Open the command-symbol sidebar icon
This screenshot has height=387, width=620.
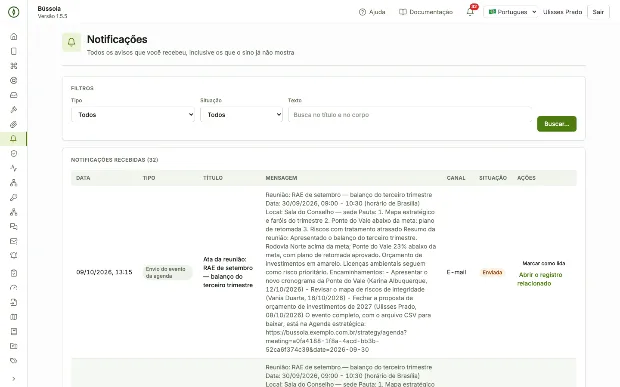click(x=13, y=66)
